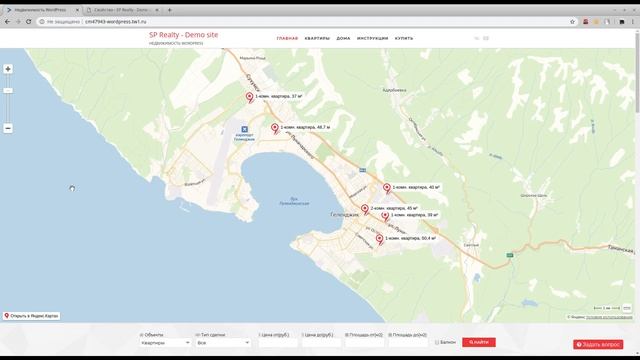Click the marker for 1-комн. квартира, 37 м²
640x360 pixels.
(250, 97)
